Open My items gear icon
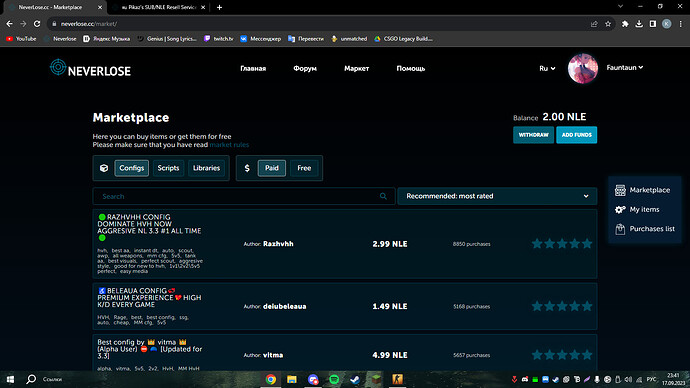 coord(620,209)
